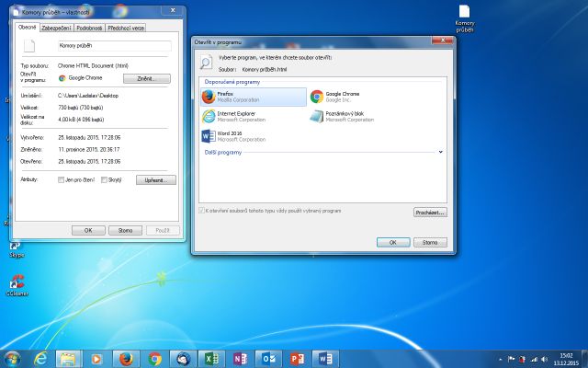The height and width of the screenshot is (368, 588).
Task: Click the PowerPoint taskbar icon
Action: point(298,358)
